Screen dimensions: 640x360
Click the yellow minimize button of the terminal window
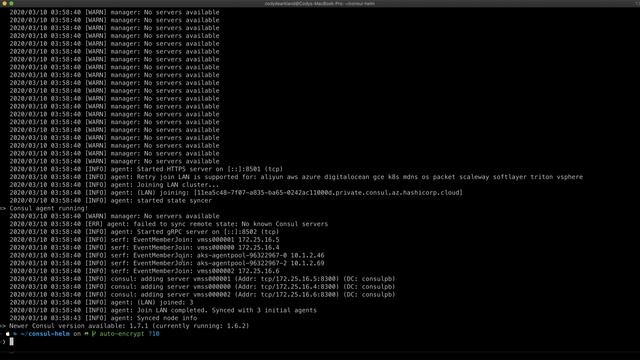pyautogui.click(x=5, y=3)
